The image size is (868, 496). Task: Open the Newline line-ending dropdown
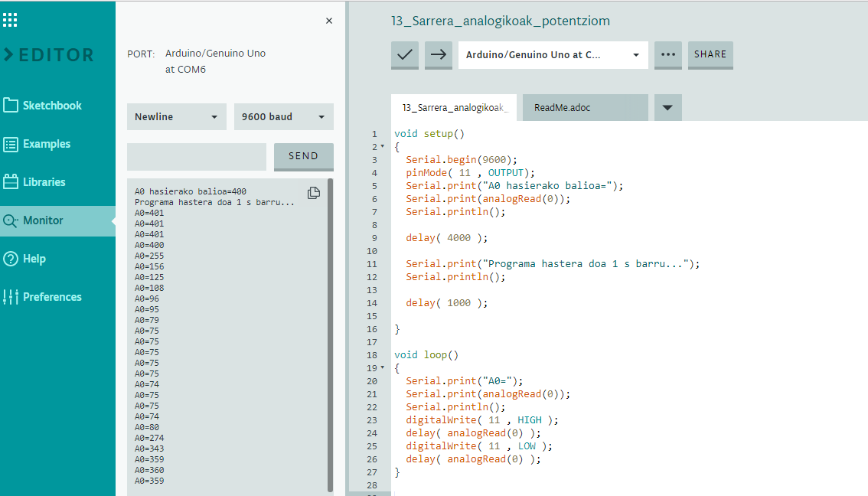coord(177,117)
